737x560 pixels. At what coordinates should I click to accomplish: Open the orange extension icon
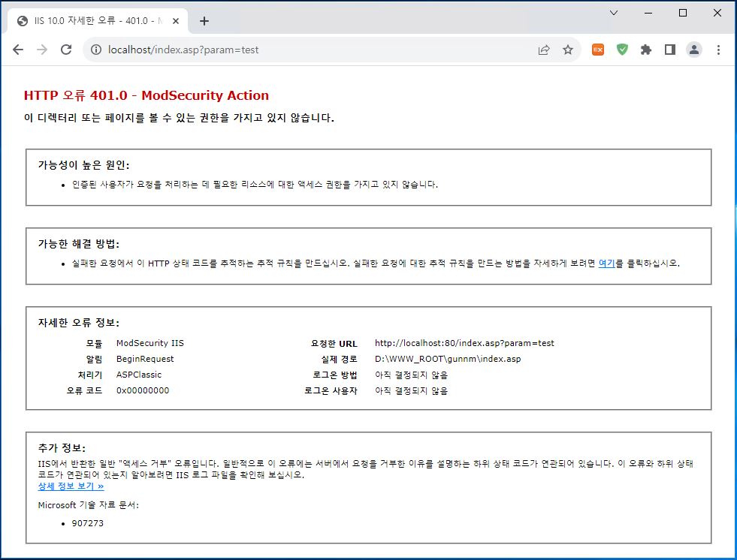coord(598,50)
